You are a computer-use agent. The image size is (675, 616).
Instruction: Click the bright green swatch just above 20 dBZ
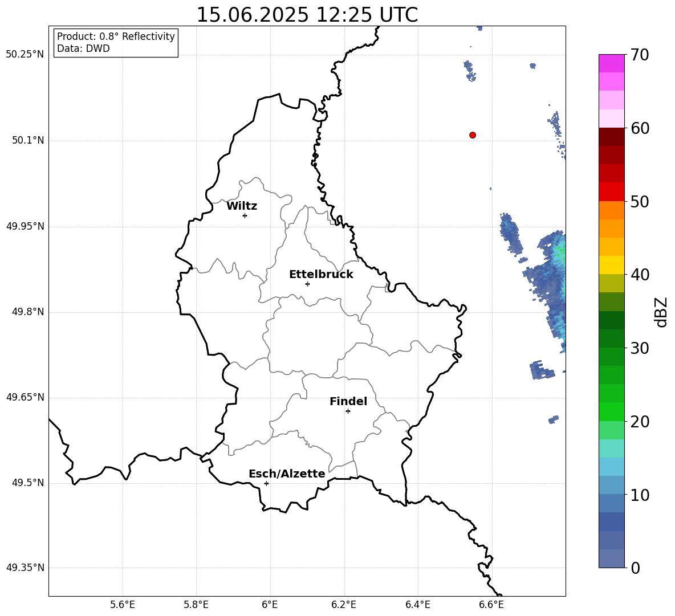click(612, 411)
